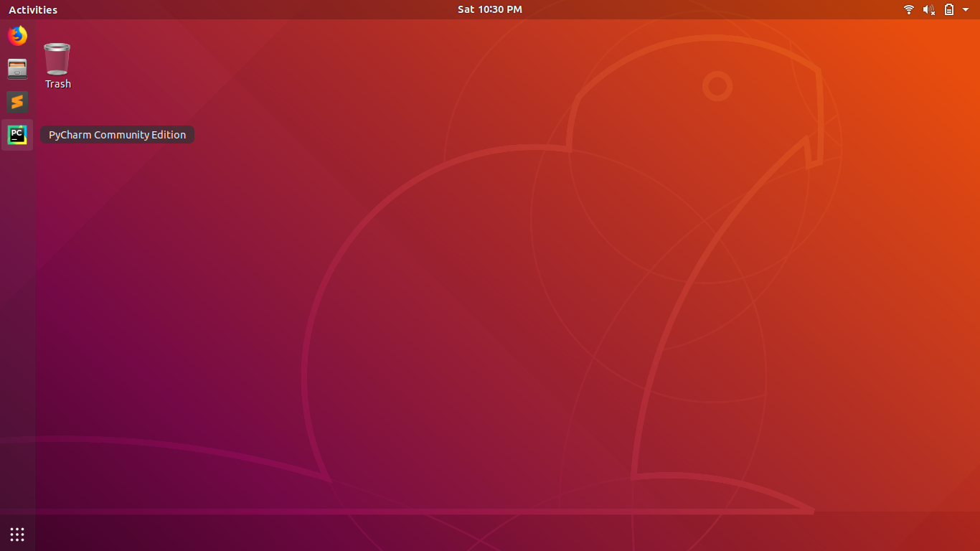
Task: Launch Firefox from the dock
Action: point(17,35)
